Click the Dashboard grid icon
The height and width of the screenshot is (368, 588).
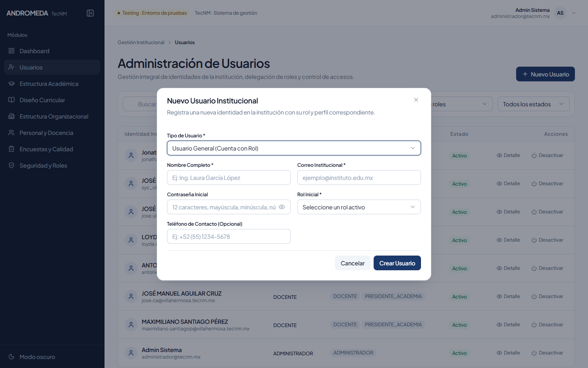coord(11,51)
